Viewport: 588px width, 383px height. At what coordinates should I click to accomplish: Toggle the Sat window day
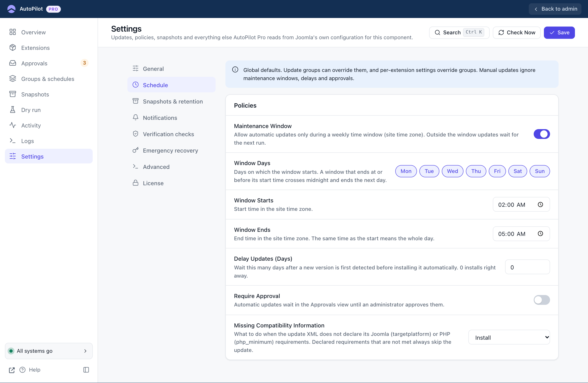point(518,171)
